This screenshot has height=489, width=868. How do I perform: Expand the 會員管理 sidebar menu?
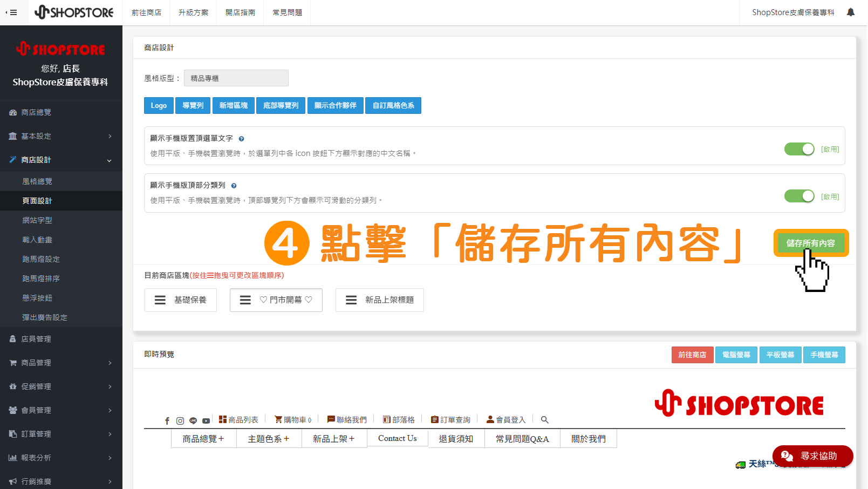click(x=61, y=410)
